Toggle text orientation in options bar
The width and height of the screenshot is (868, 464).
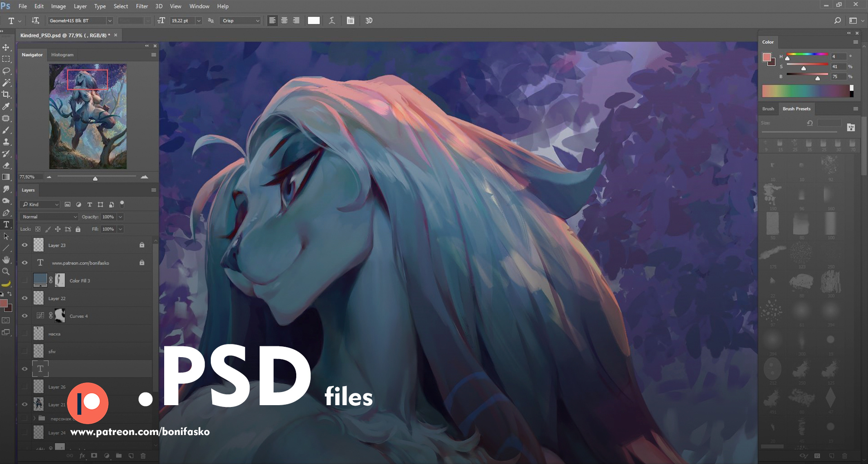(35, 20)
